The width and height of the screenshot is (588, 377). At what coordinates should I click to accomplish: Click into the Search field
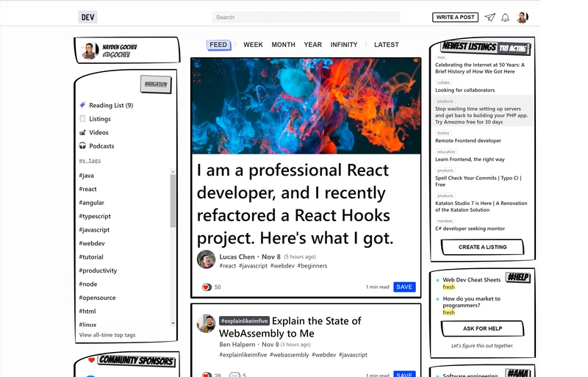coord(306,17)
